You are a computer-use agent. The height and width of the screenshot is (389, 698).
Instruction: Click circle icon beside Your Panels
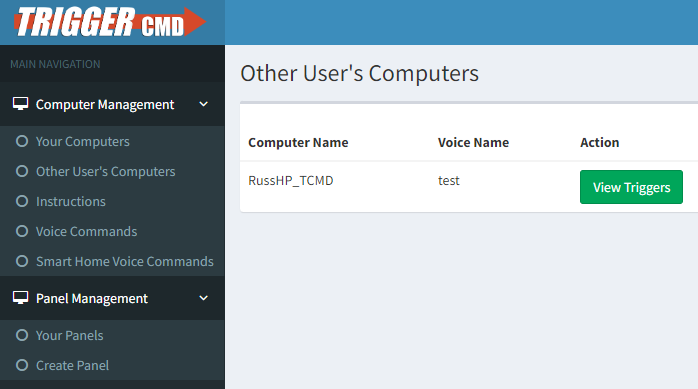22,335
